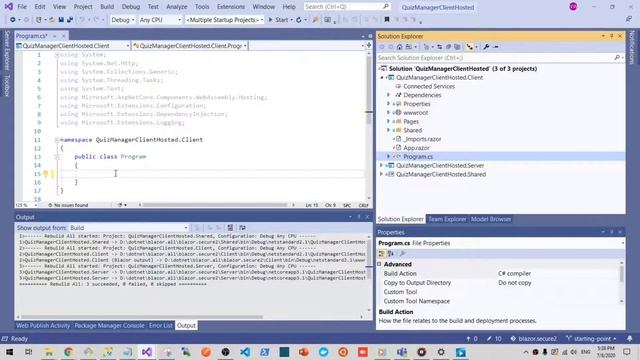
Task: Open QuizManagerClientHosted.Client project dropdown in editor
Action: tap(72, 46)
